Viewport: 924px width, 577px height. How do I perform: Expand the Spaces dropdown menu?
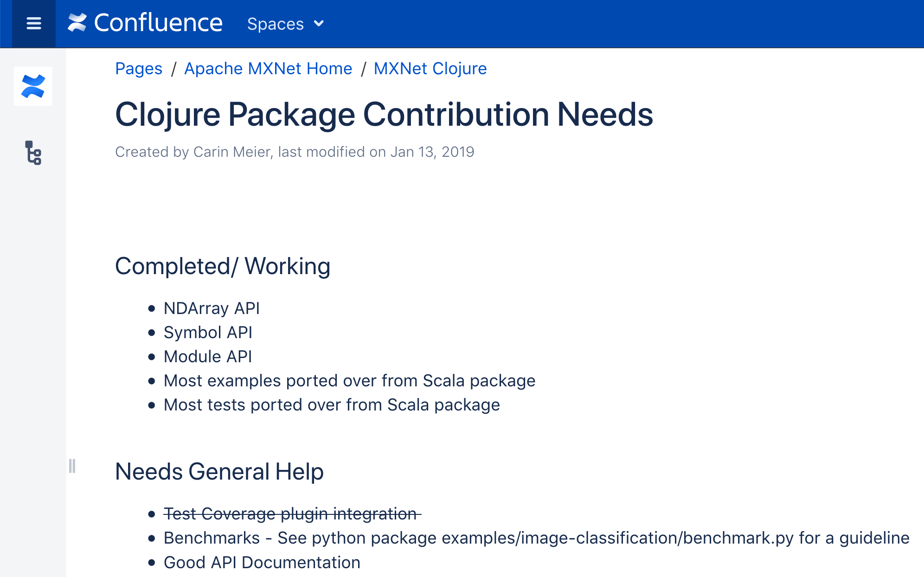[x=285, y=24]
